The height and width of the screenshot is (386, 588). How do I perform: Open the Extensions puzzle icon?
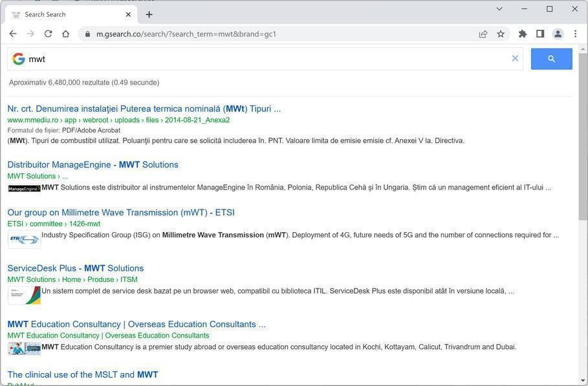(523, 34)
